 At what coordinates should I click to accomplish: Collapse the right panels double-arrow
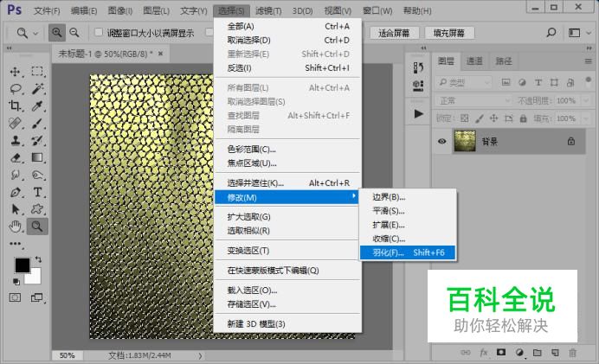point(589,48)
